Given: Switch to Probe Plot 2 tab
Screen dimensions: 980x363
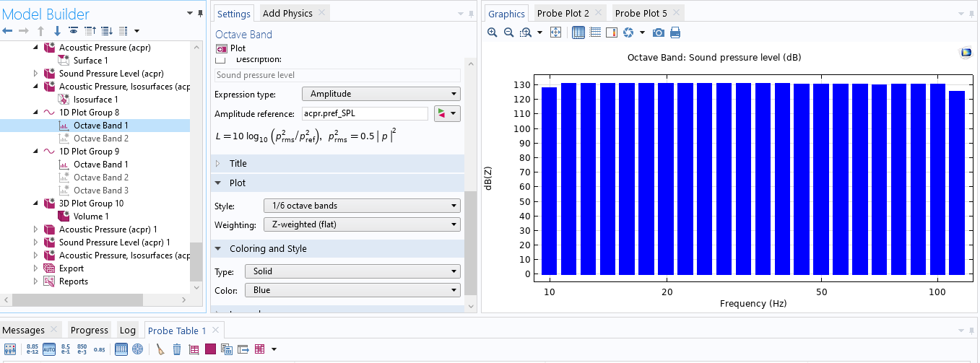Looking at the screenshot, I should pyautogui.click(x=563, y=14).
